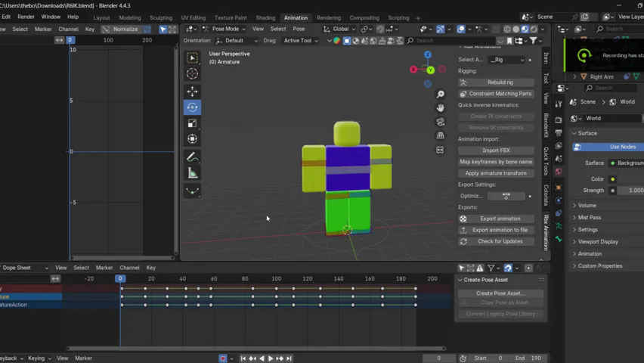Viewport: 644px width, 363px height.
Task: Open the Render menu
Action: click(26, 17)
